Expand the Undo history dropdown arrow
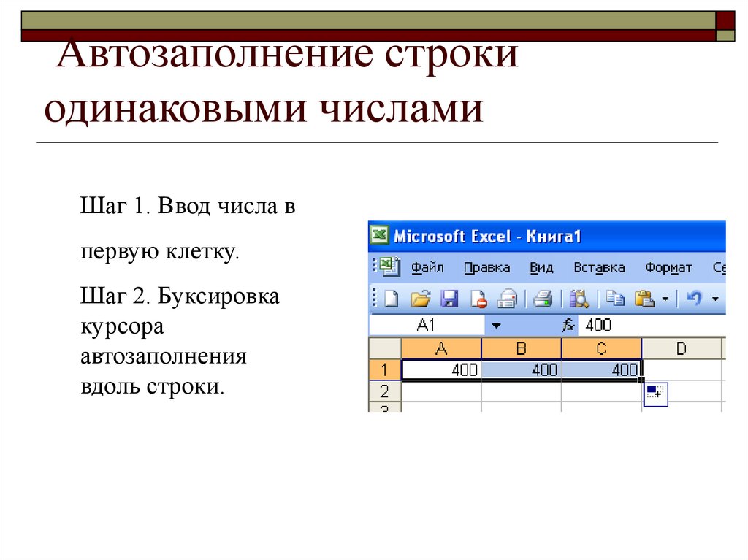The image size is (748, 560). tap(715, 299)
